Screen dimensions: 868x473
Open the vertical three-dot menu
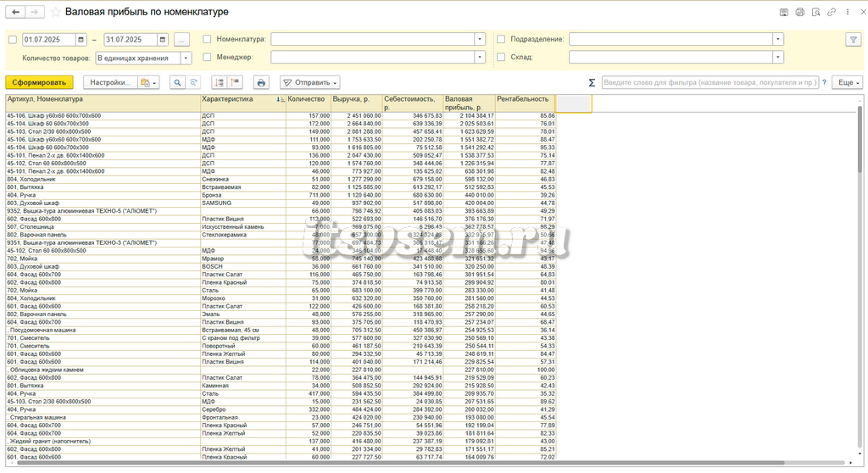pos(848,12)
